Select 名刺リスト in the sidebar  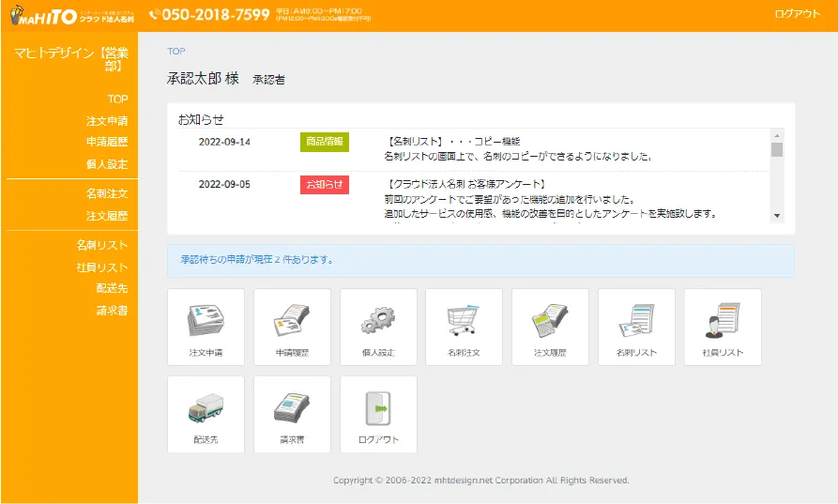pyautogui.click(x=102, y=245)
